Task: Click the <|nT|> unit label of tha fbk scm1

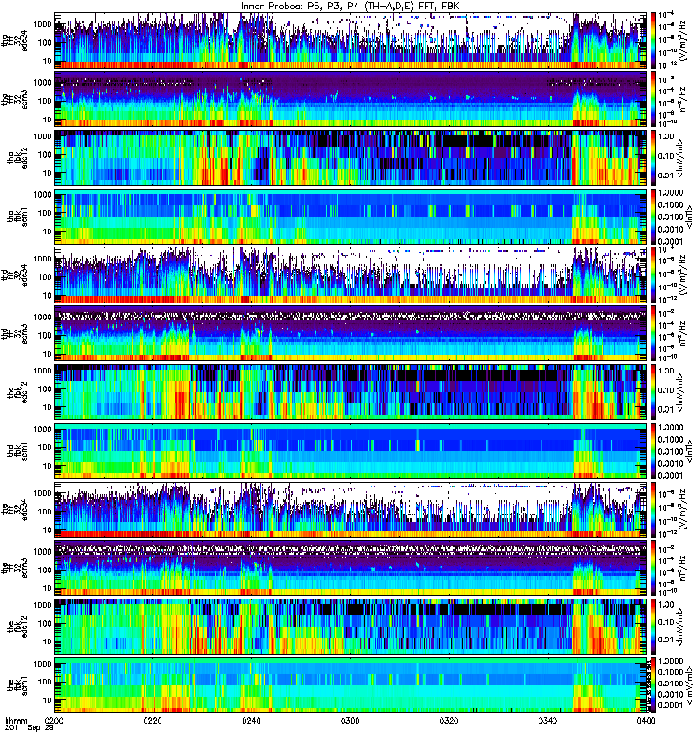Action: [689, 217]
